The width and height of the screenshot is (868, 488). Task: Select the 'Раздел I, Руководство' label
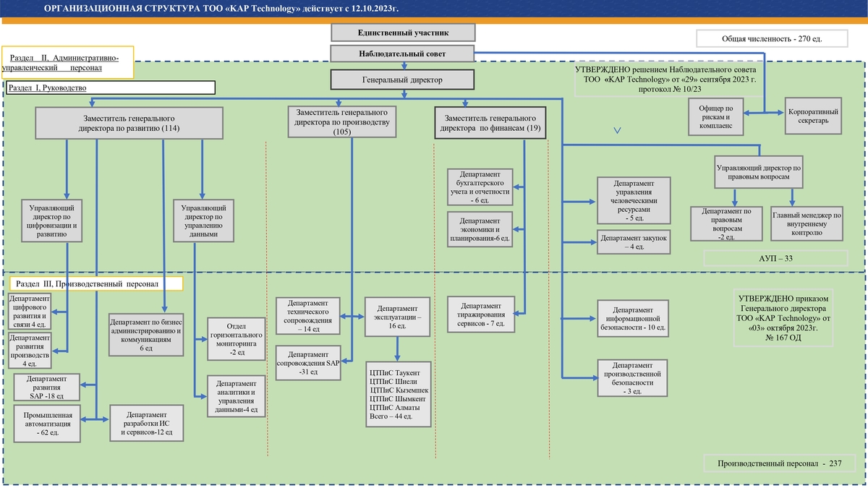[111, 87]
